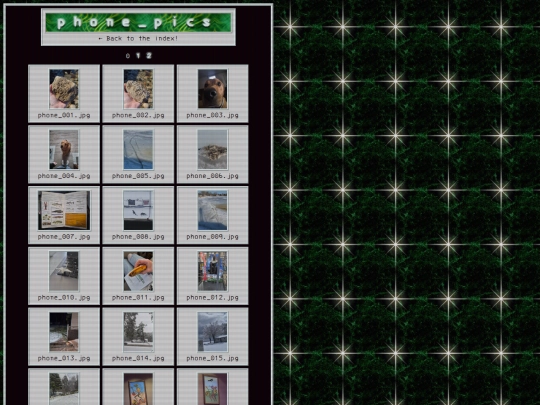Click the 'phone_010.jpg' filename label

point(64,298)
